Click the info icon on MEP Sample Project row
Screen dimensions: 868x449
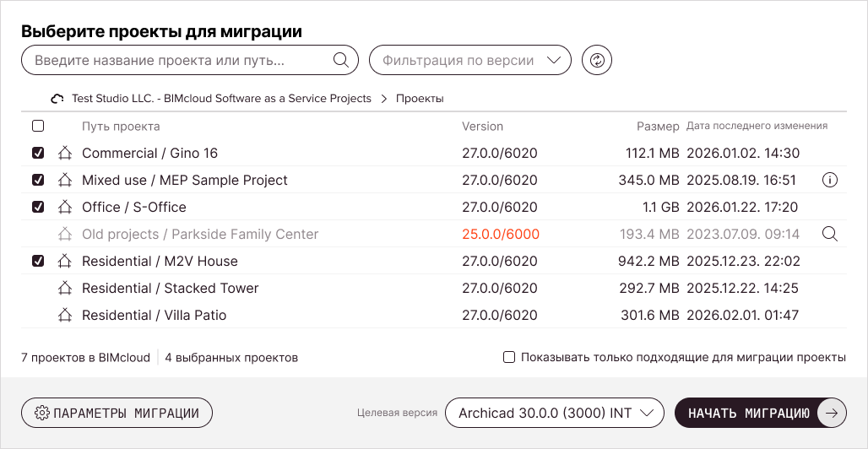click(x=830, y=180)
